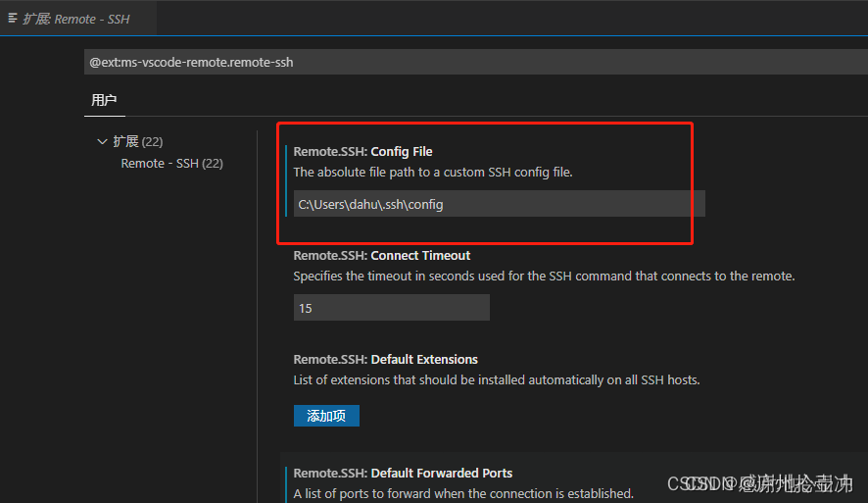This screenshot has width=868, height=503.
Task: Switch to the 用户 settings tab
Action: coord(104,100)
